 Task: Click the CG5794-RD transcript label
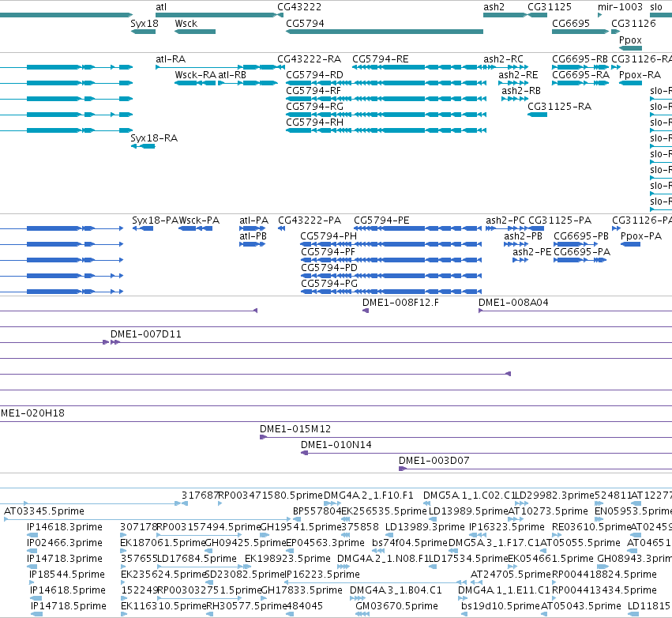[314, 75]
